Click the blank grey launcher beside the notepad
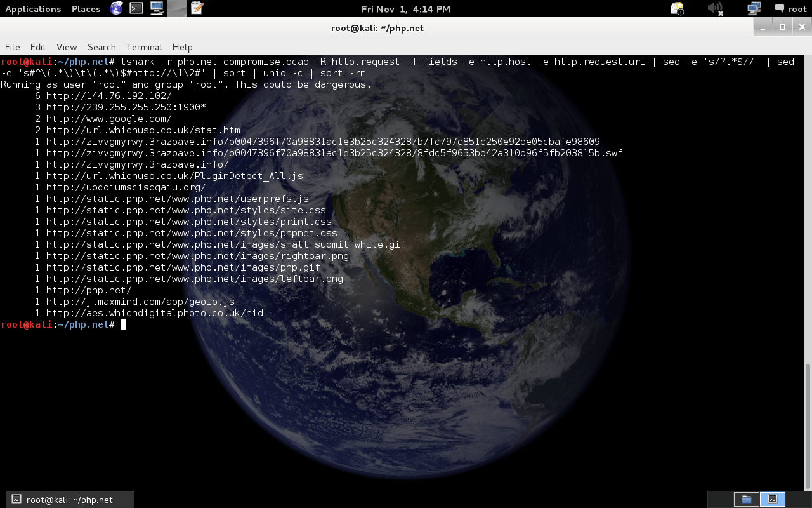812x508 pixels. click(x=177, y=8)
